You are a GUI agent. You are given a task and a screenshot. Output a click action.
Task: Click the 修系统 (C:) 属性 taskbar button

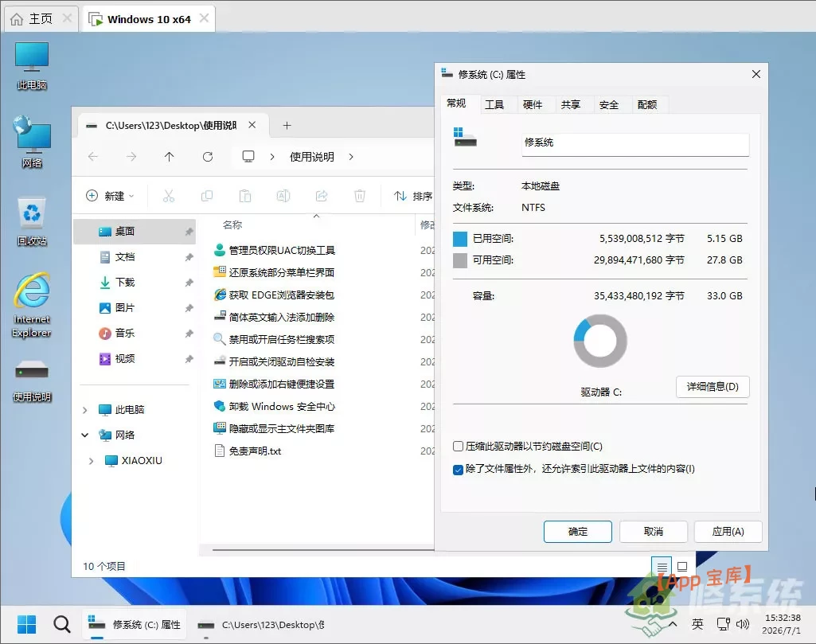click(x=135, y=624)
